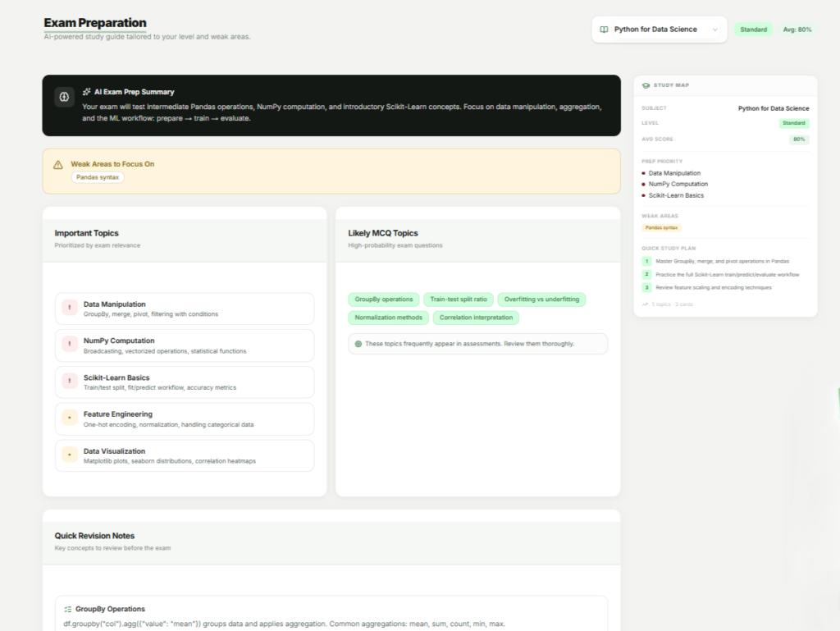Click the brain icon in AI summary banner
The width and height of the screenshot is (840, 631).
(64, 97)
